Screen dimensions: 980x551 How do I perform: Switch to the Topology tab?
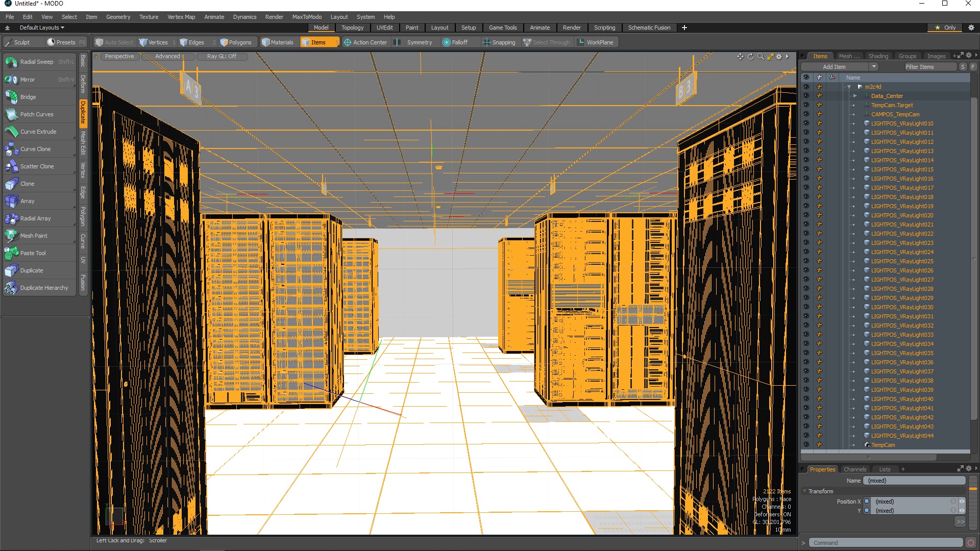click(x=351, y=28)
